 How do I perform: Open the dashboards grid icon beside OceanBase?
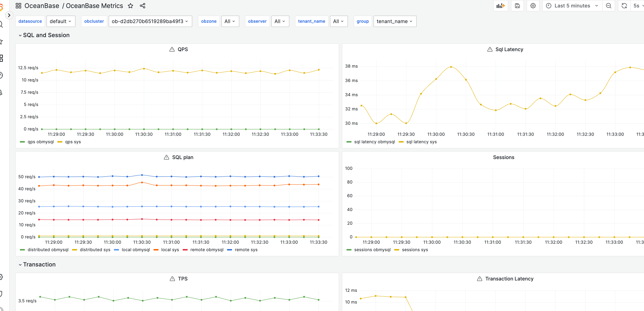[x=18, y=6]
